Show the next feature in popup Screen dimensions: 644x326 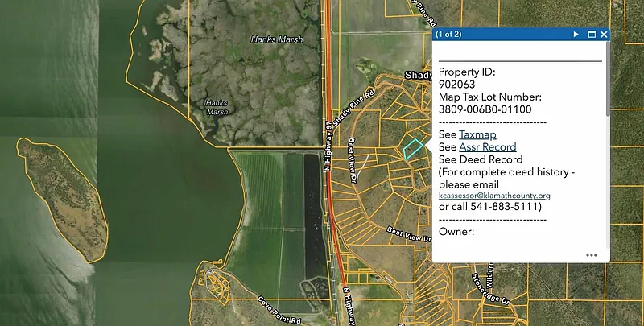point(576,35)
